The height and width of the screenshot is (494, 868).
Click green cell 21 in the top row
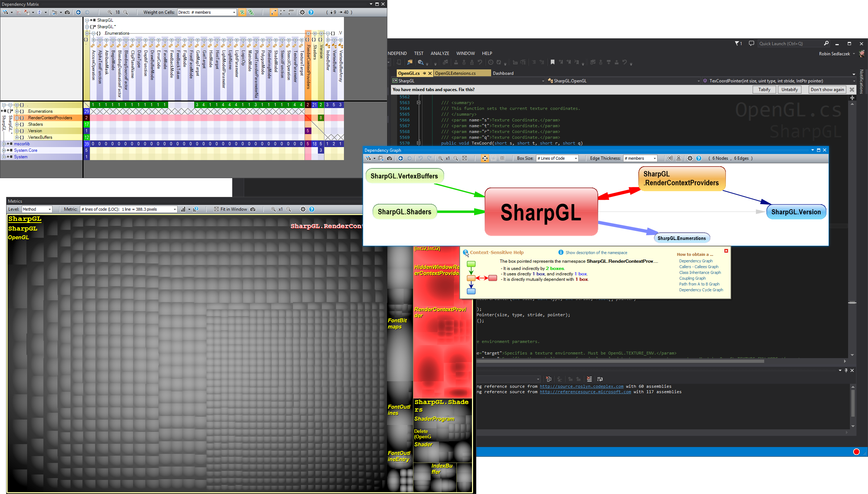point(314,105)
